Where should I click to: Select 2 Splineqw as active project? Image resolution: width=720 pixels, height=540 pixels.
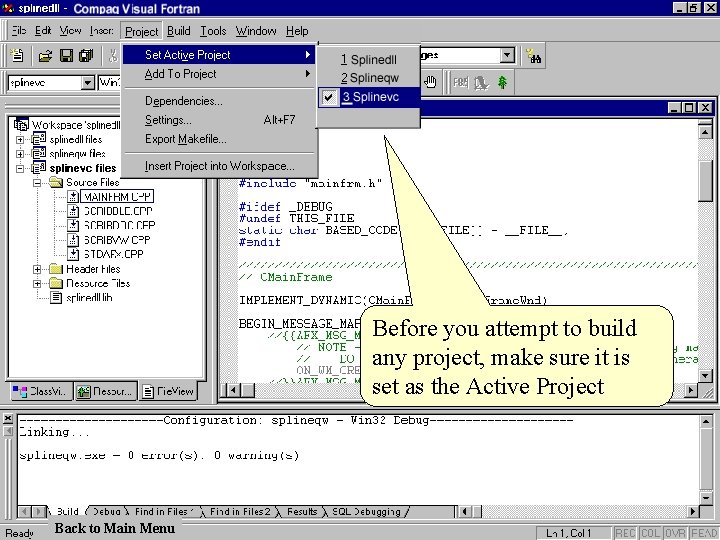(x=369, y=78)
